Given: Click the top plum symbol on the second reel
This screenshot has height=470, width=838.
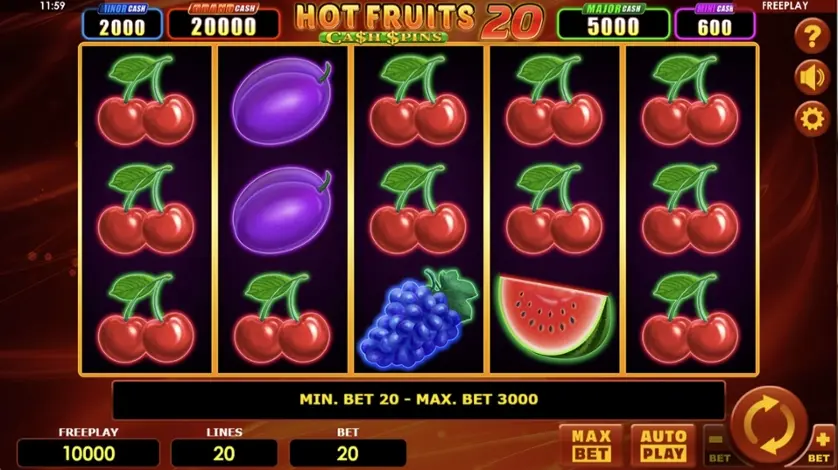Looking at the screenshot, I should pyautogui.click(x=282, y=101).
